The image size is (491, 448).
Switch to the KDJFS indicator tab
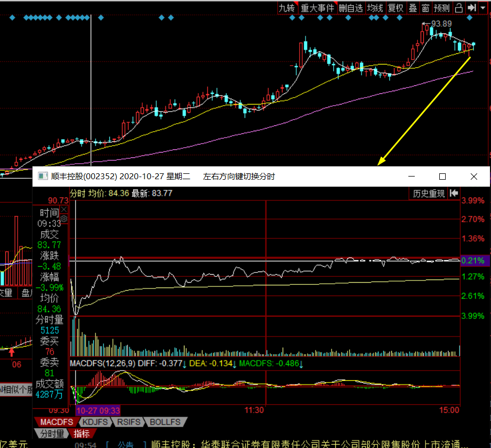point(96,422)
